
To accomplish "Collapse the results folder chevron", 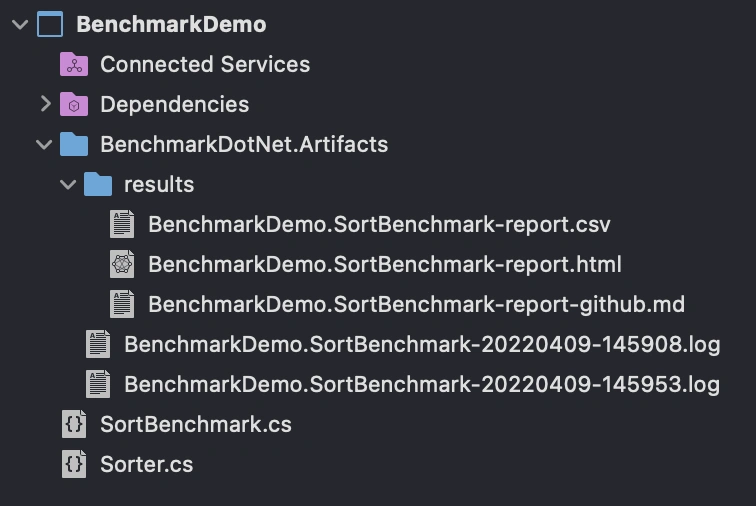I will [68, 184].
